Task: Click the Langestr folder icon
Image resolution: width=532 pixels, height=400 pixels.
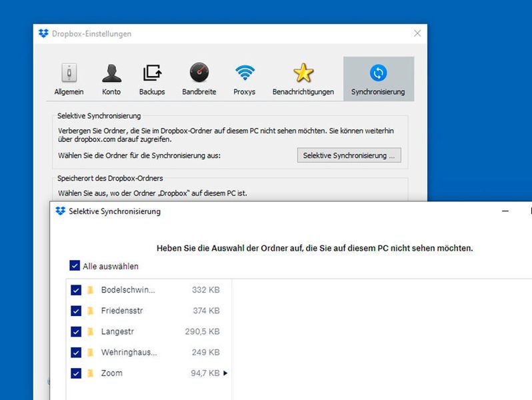Action: pos(90,331)
